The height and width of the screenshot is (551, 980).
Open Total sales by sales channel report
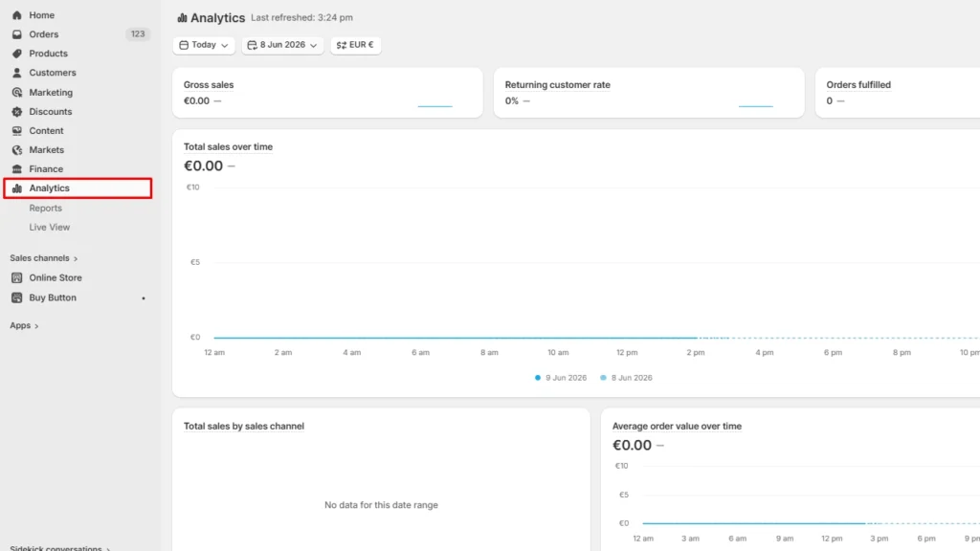[x=244, y=426]
